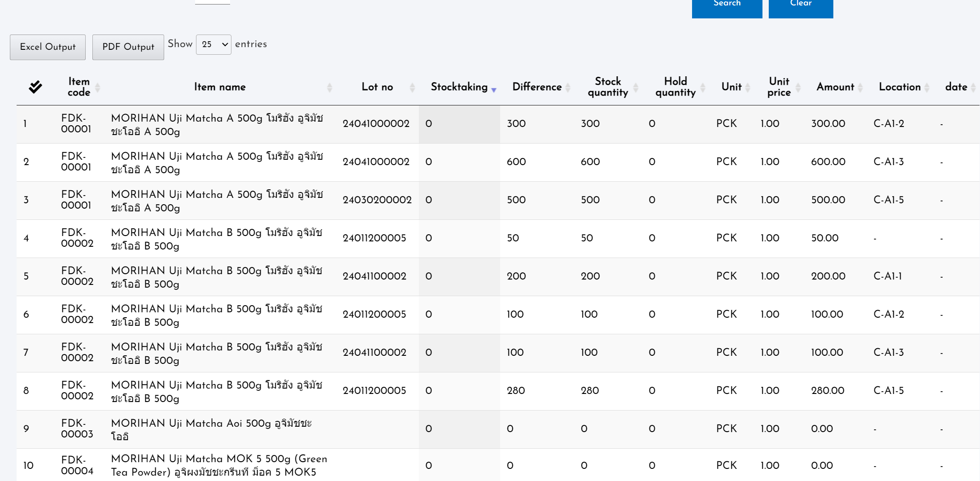Toggle Stocktaking column sort arrow

494,89
